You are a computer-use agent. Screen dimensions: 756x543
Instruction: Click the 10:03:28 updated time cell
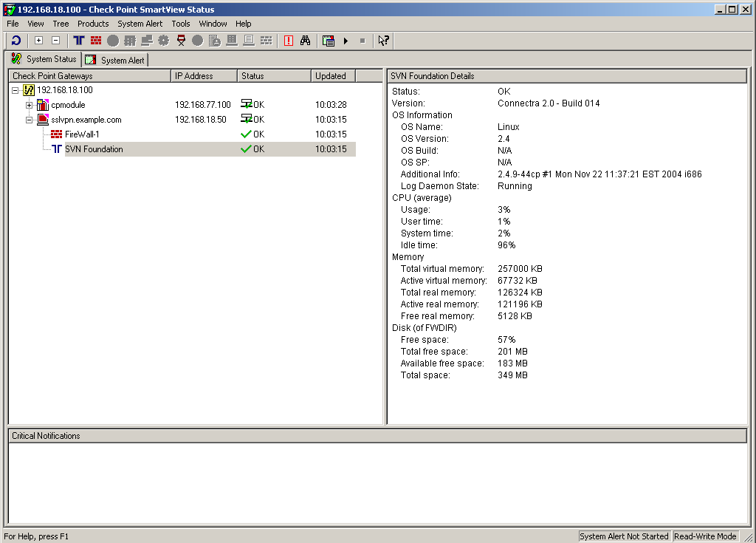tap(331, 105)
